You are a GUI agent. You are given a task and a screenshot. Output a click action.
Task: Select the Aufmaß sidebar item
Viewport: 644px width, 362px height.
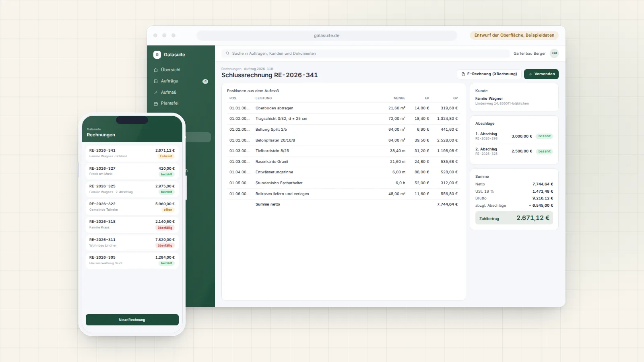[181, 92]
